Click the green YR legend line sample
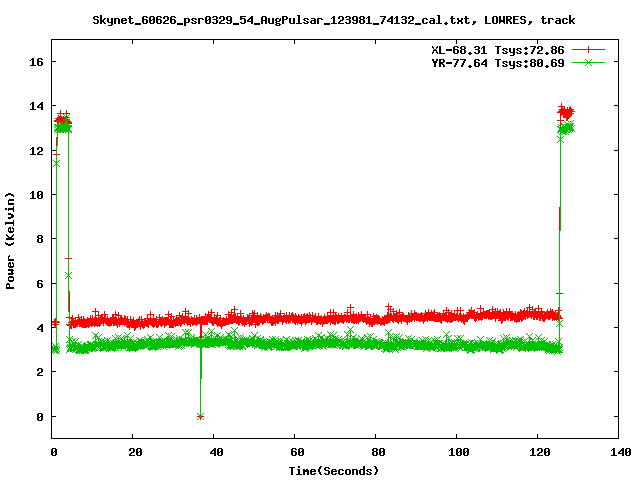The height and width of the screenshot is (480, 640). (588, 62)
